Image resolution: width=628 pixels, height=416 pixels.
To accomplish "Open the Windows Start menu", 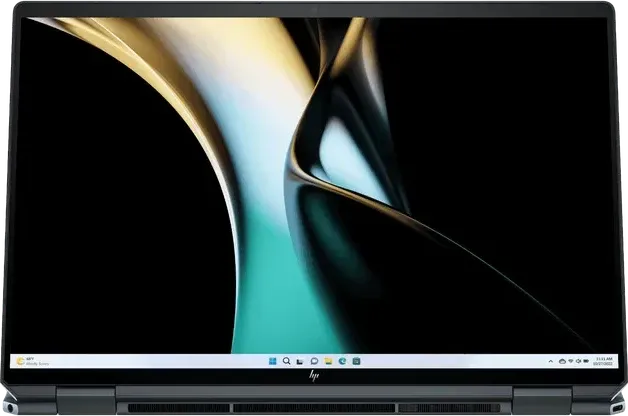I will click(x=272, y=360).
